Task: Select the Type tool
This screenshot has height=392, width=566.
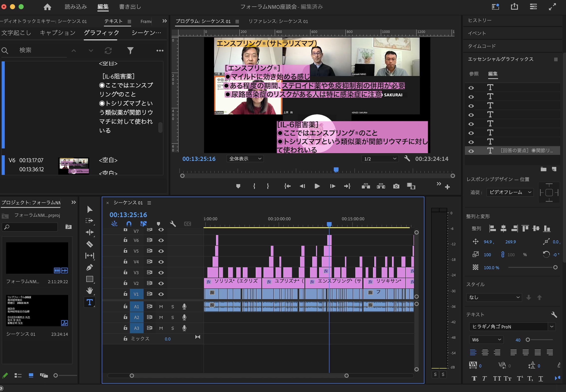Action: point(89,302)
